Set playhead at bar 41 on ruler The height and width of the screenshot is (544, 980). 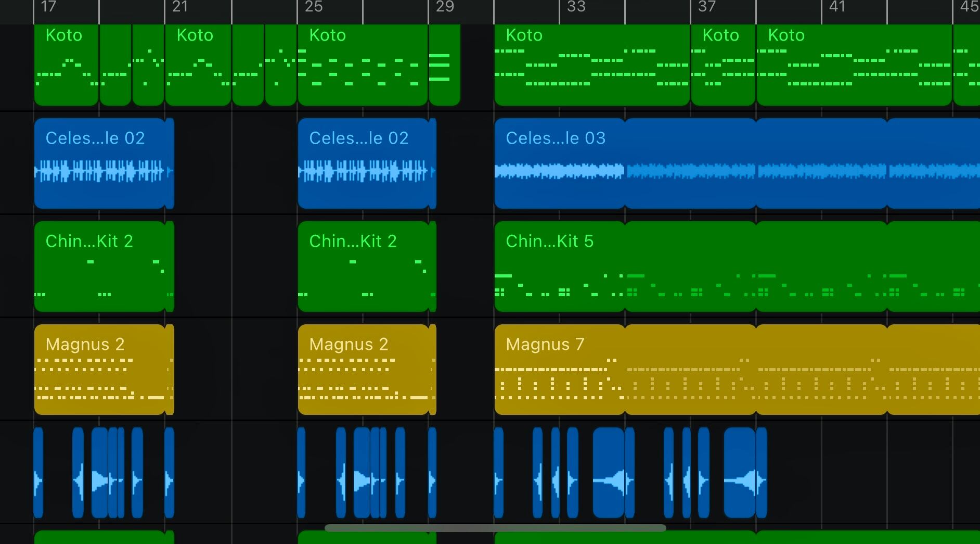(837, 7)
